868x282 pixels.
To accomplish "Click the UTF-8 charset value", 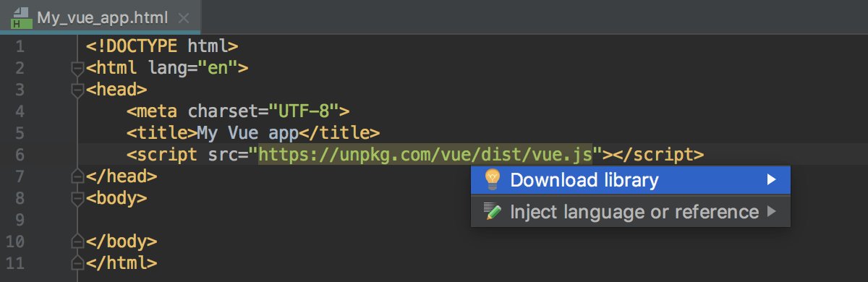I will (304, 111).
